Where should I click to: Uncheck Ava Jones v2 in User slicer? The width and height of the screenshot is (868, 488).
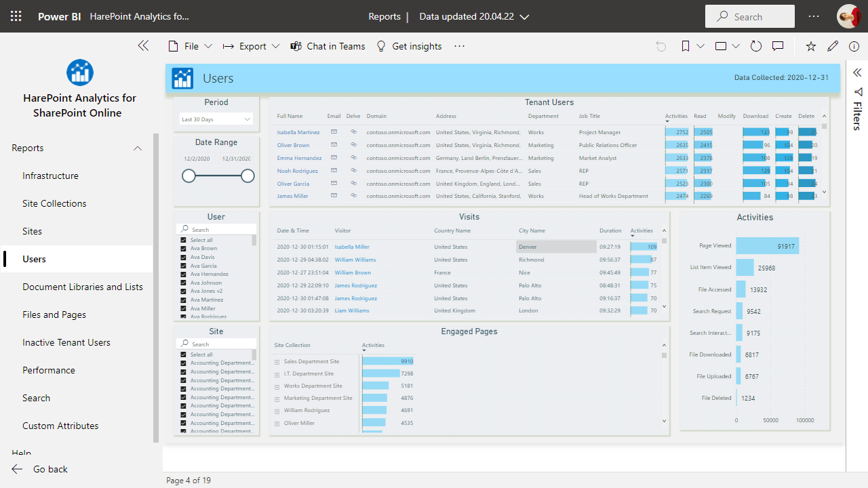click(183, 291)
